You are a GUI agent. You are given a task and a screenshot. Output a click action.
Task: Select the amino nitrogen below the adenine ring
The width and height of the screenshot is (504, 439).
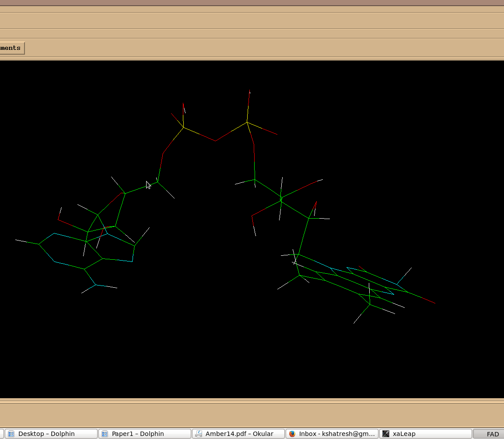pos(96,285)
